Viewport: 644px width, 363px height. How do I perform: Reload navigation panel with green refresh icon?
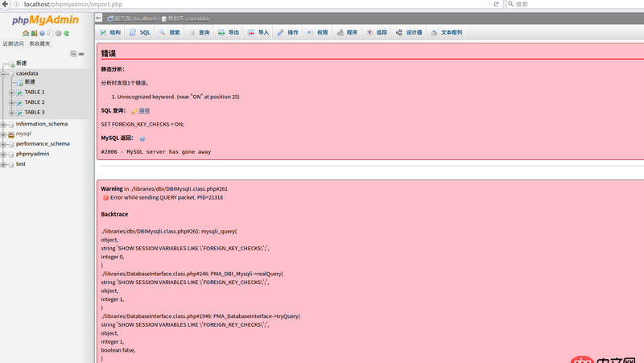[66, 33]
